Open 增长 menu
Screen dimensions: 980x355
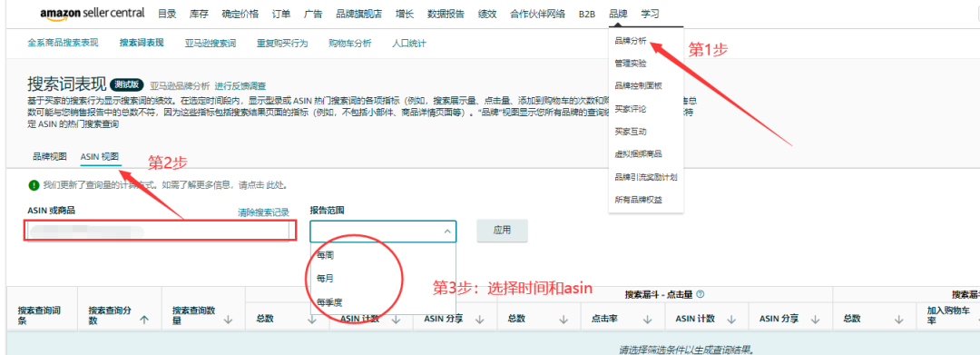405,14
